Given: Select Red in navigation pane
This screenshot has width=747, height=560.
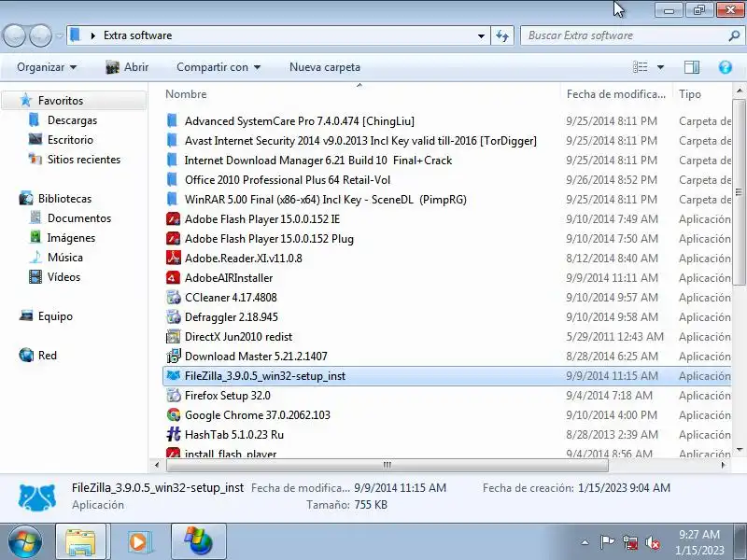Looking at the screenshot, I should click(x=48, y=356).
